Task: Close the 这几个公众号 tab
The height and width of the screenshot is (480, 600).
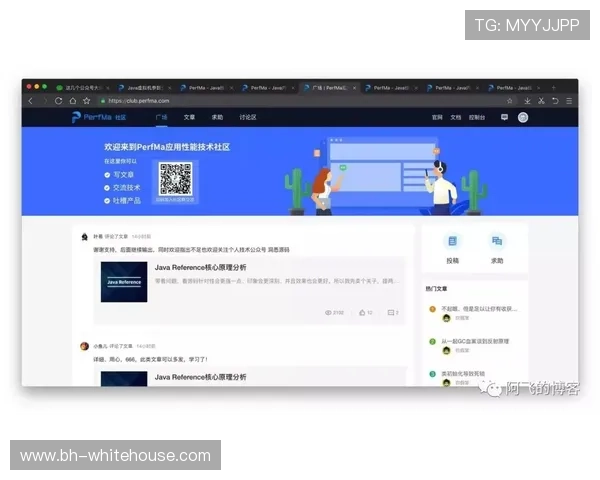Action: (108, 88)
